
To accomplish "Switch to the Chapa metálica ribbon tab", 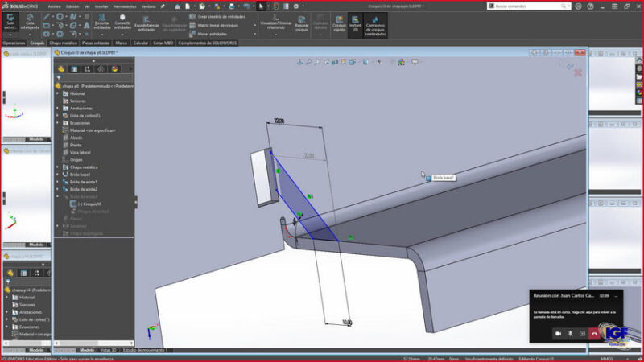I will [x=63, y=43].
